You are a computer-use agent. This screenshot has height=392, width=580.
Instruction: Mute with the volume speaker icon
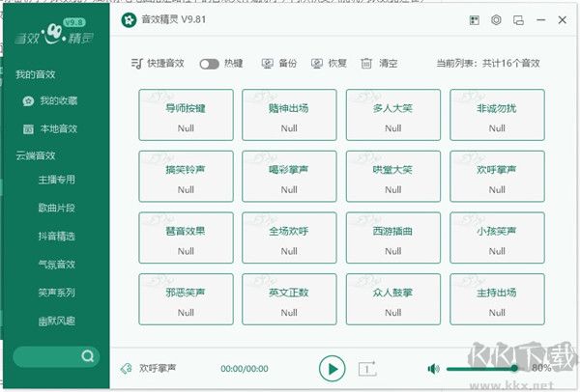click(x=433, y=369)
